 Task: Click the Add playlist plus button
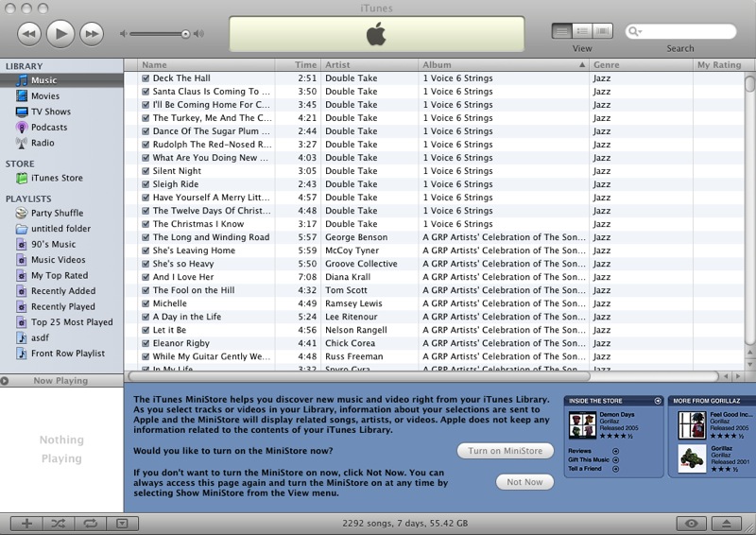(26, 523)
